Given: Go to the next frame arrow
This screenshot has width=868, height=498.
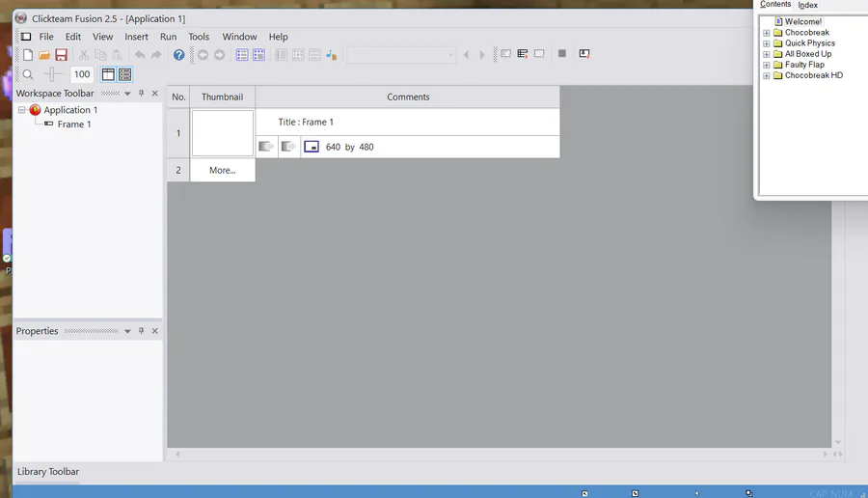Looking at the screenshot, I should click(x=482, y=54).
